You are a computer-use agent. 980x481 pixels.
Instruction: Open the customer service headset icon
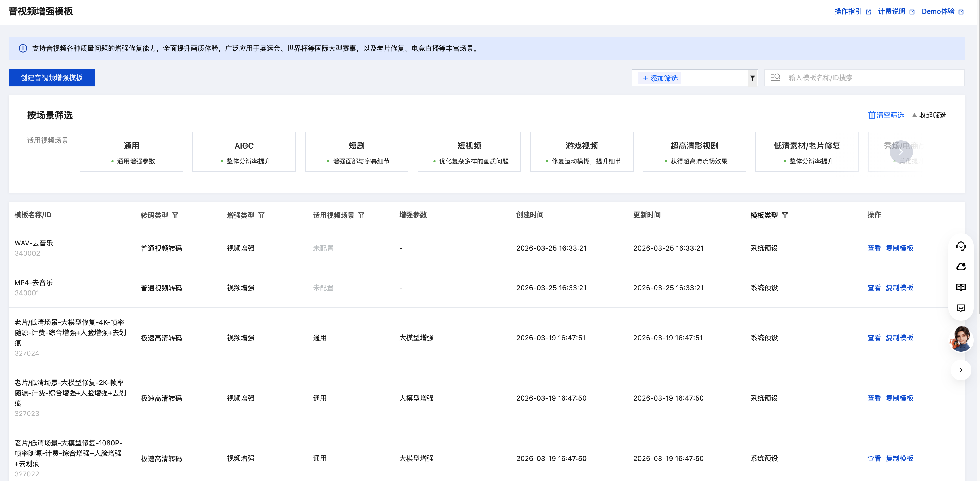coord(960,246)
